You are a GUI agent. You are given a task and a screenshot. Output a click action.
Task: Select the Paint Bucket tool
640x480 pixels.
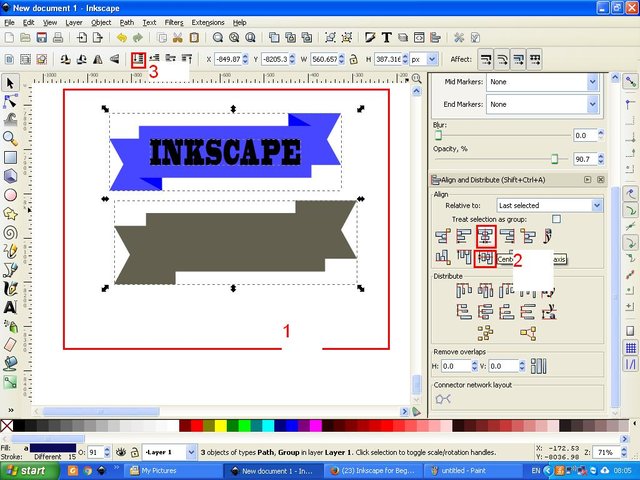[10, 363]
